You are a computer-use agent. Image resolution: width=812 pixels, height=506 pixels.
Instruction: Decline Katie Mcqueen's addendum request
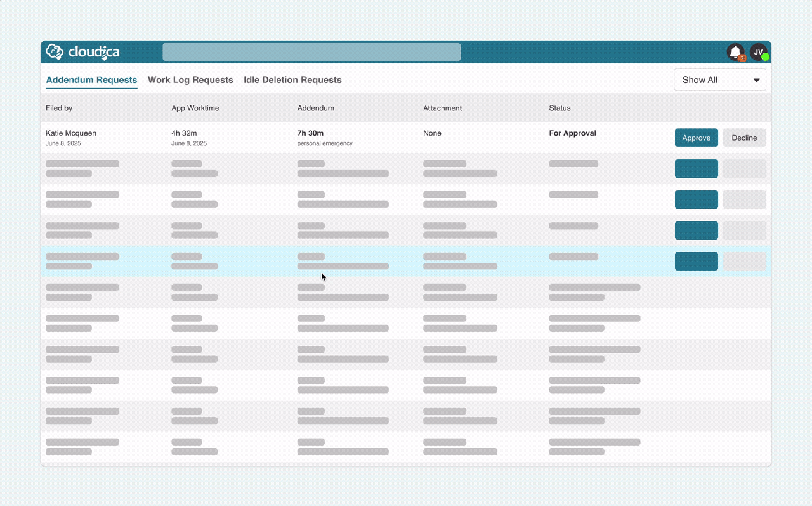(x=745, y=138)
